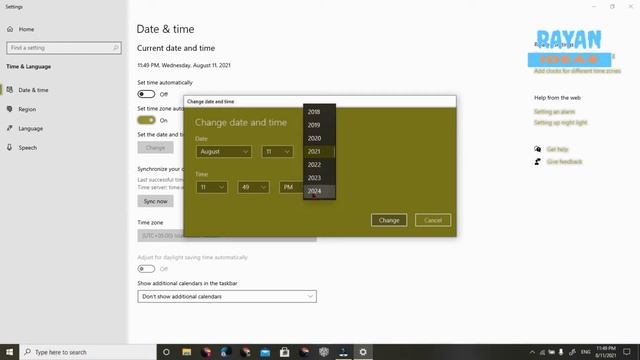Open the taskbar clock and date
Viewport: 640px width, 360px height.
(x=606, y=352)
